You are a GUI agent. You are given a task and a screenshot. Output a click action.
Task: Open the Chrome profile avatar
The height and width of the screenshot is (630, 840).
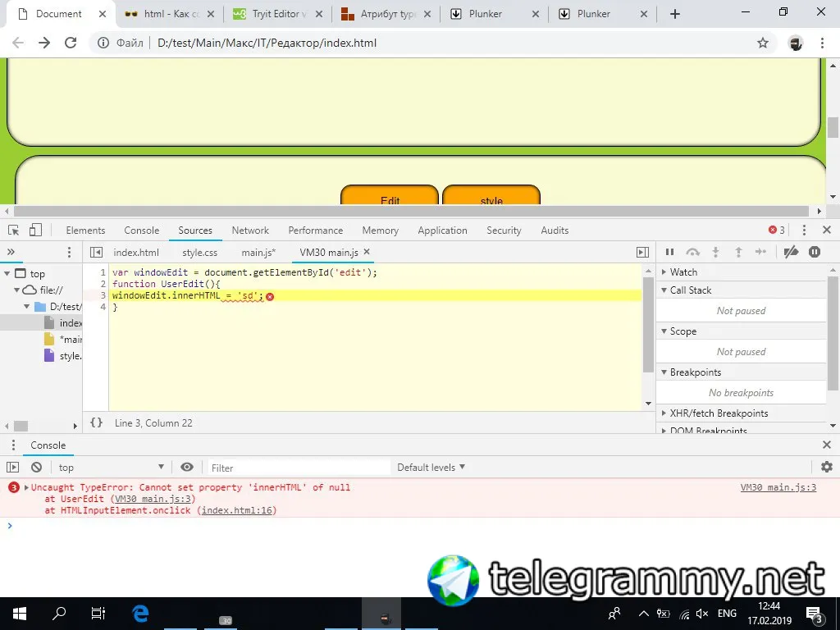[796, 43]
